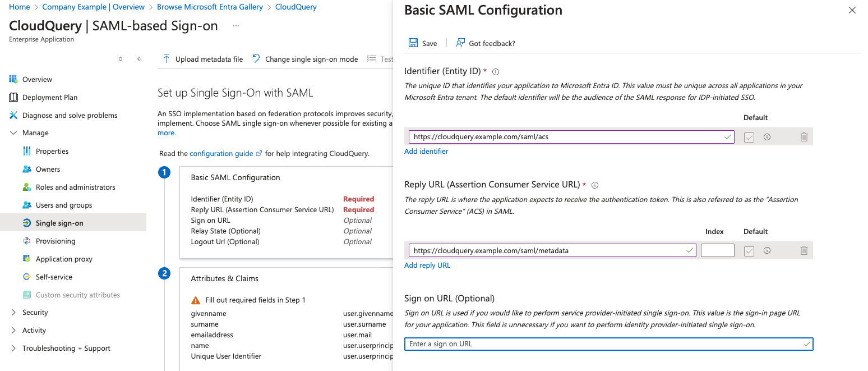
Task: Expand the Security section
Action: (13, 313)
